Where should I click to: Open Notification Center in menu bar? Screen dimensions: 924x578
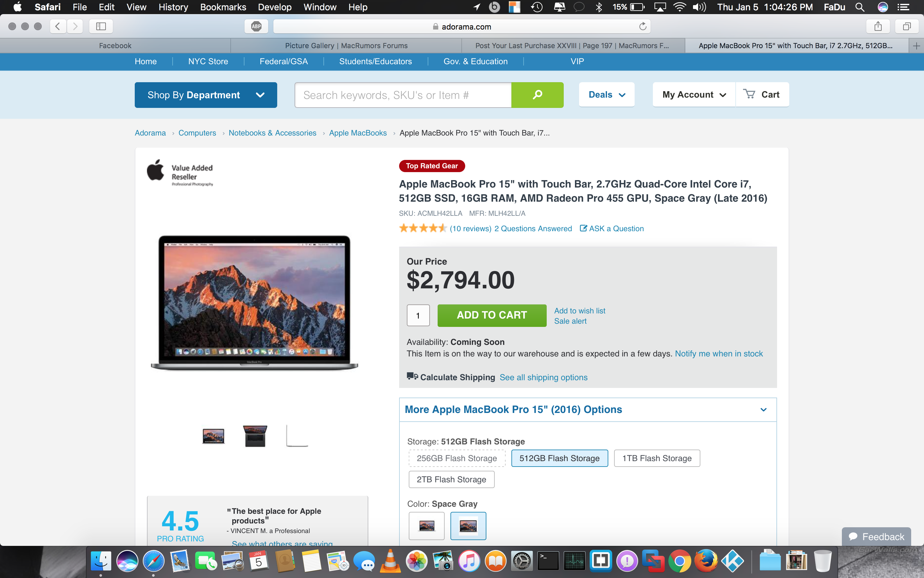[x=903, y=7]
